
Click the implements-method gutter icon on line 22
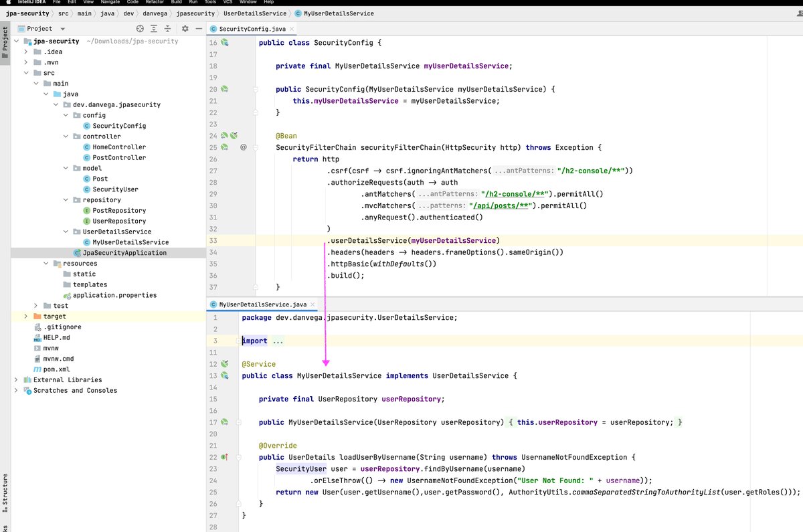(x=225, y=457)
